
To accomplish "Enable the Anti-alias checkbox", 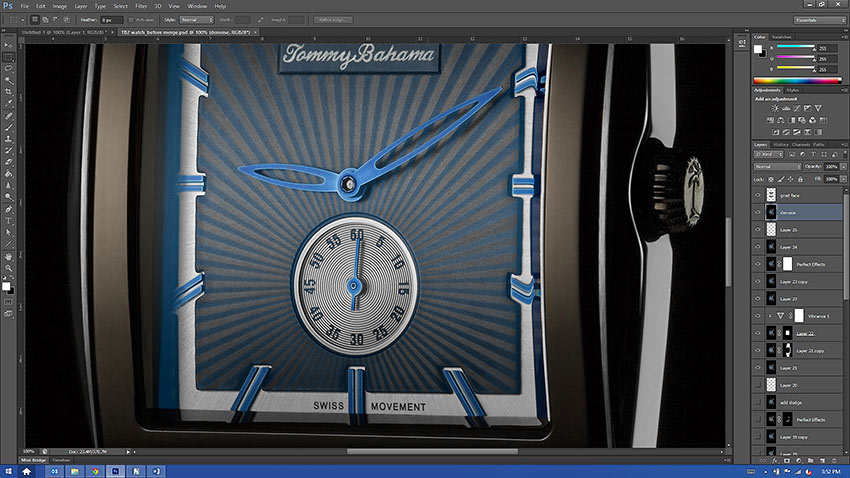I will pos(131,20).
